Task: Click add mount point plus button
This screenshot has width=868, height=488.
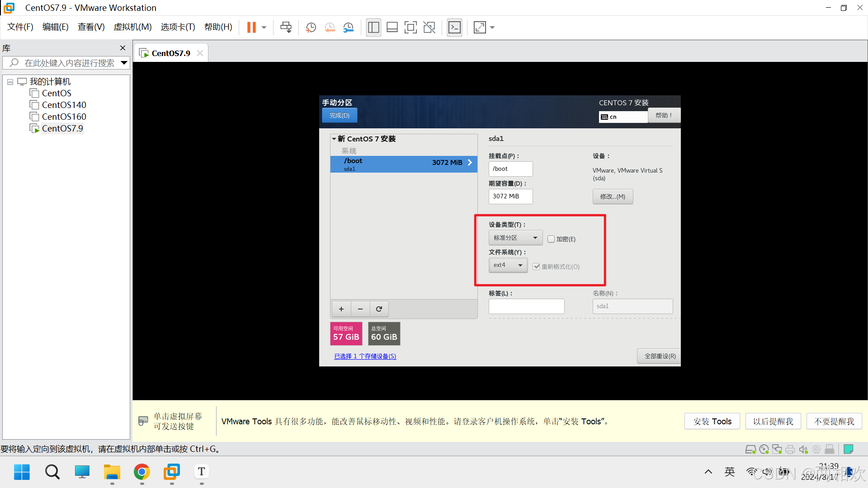Action: 341,309
